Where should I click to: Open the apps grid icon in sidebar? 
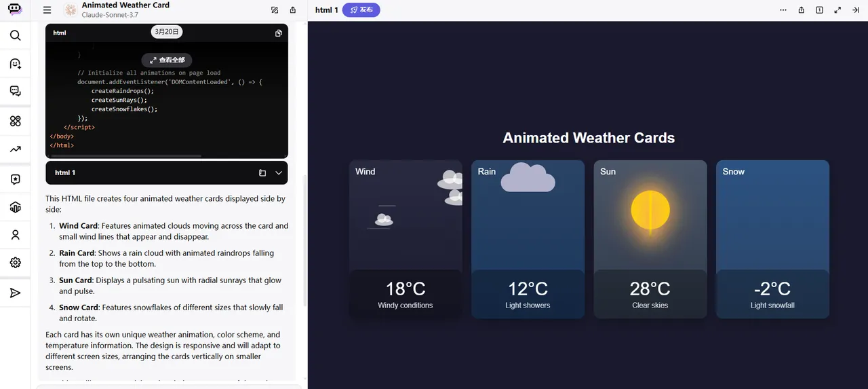point(15,121)
